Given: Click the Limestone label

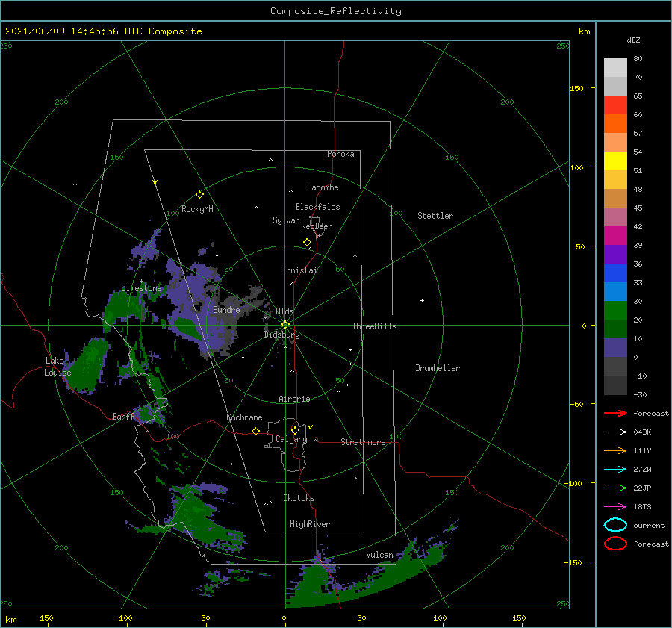Looking at the screenshot, I should [x=141, y=288].
